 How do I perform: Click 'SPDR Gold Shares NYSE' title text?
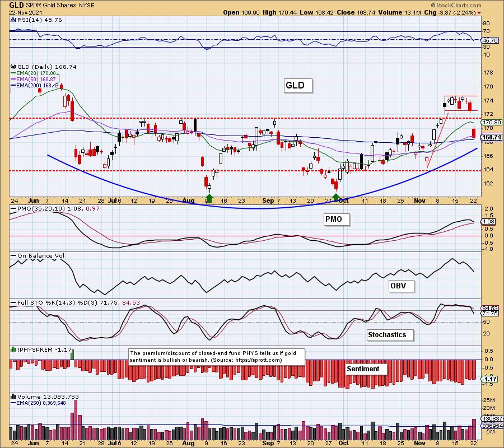pyautogui.click(x=59, y=6)
